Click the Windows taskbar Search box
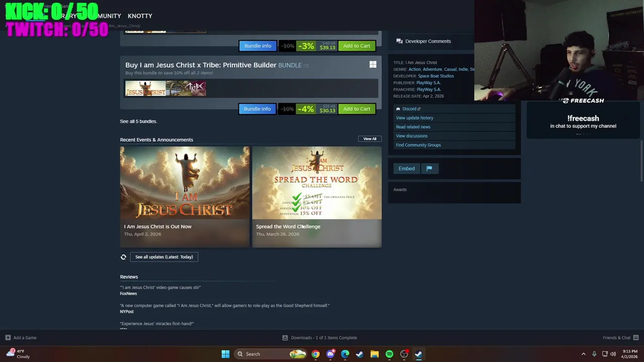Image resolution: width=644 pixels, height=362 pixels. (271, 354)
